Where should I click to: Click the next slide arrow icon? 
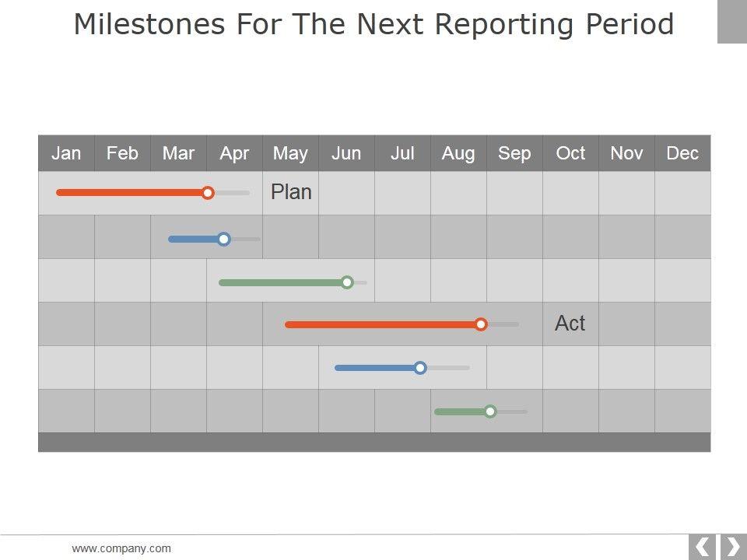(x=732, y=548)
